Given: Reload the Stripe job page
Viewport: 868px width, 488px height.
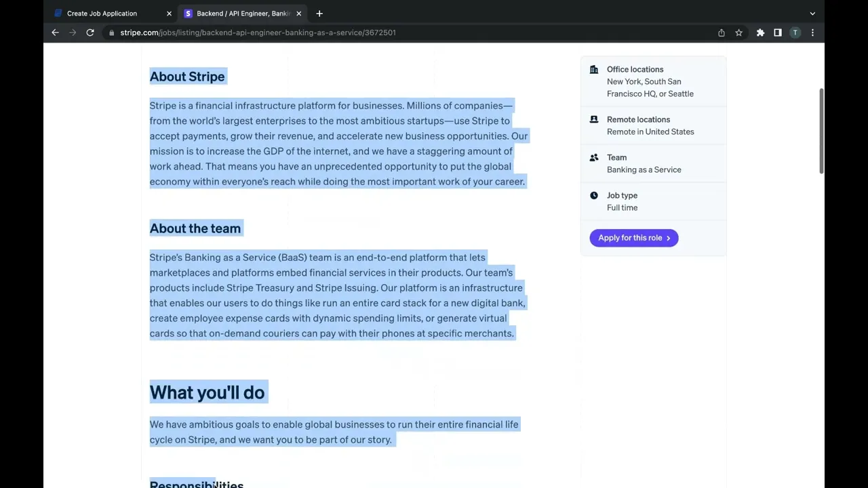Looking at the screenshot, I should coord(90,33).
